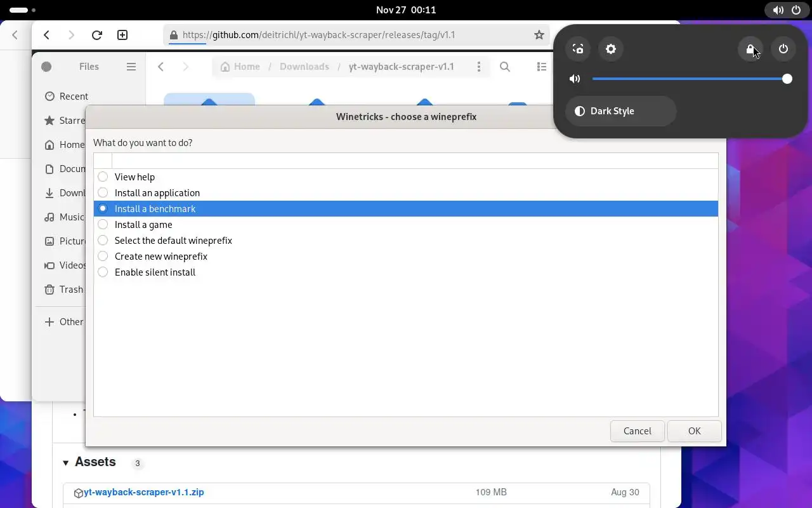Viewport: 812px width, 508px height.
Task: Open the clock showing Nov 27 00:11
Action: (406, 10)
